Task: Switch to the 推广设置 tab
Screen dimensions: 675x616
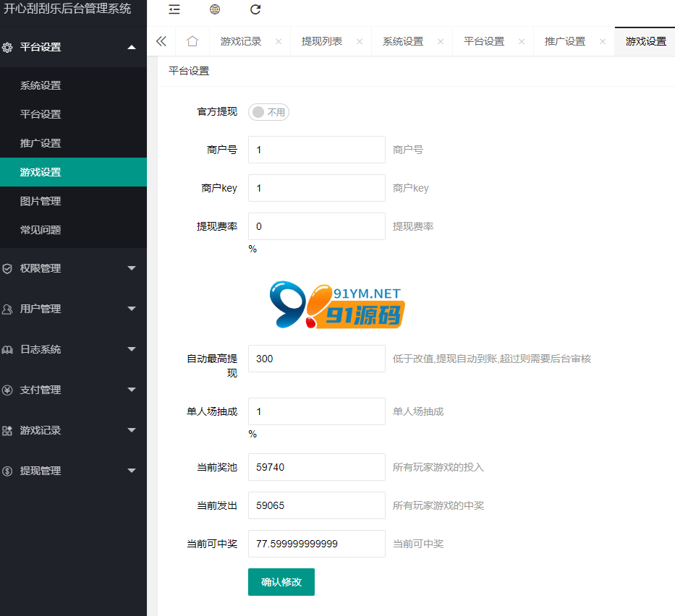Action: point(565,42)
